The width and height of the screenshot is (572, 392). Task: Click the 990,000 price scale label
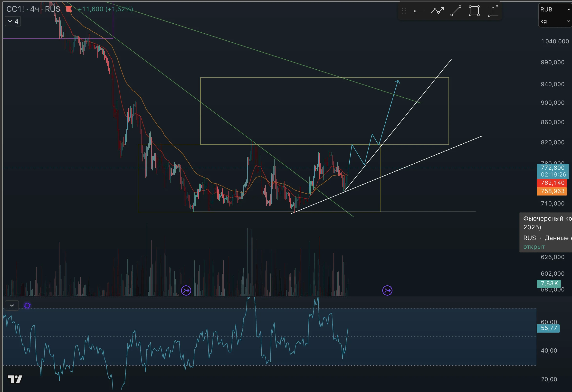coord(553,62)
